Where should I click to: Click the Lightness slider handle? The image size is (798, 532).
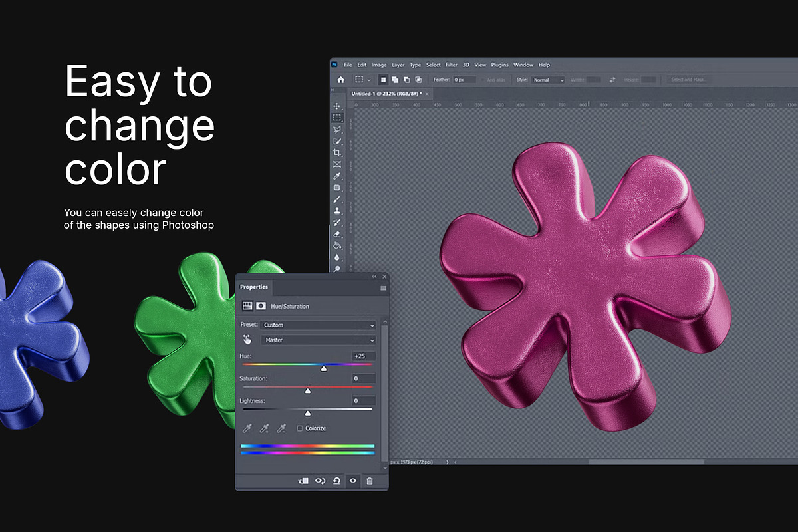point(307,413)
